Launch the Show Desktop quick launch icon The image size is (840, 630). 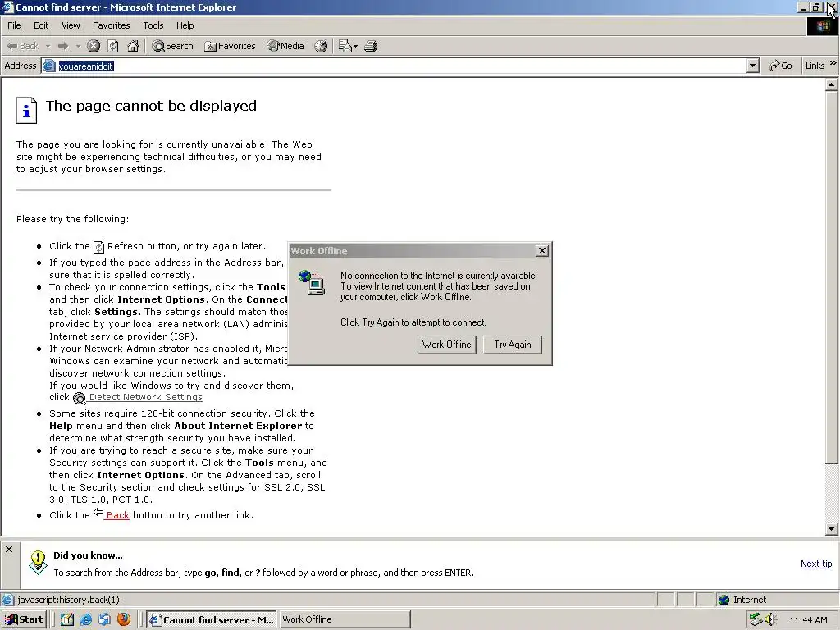coord(66,619)
